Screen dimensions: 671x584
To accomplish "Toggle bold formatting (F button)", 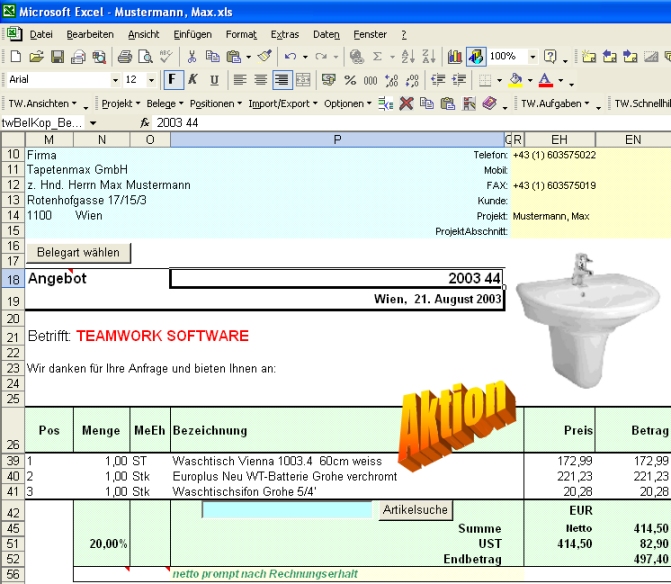I will click(x=172, y=80).
